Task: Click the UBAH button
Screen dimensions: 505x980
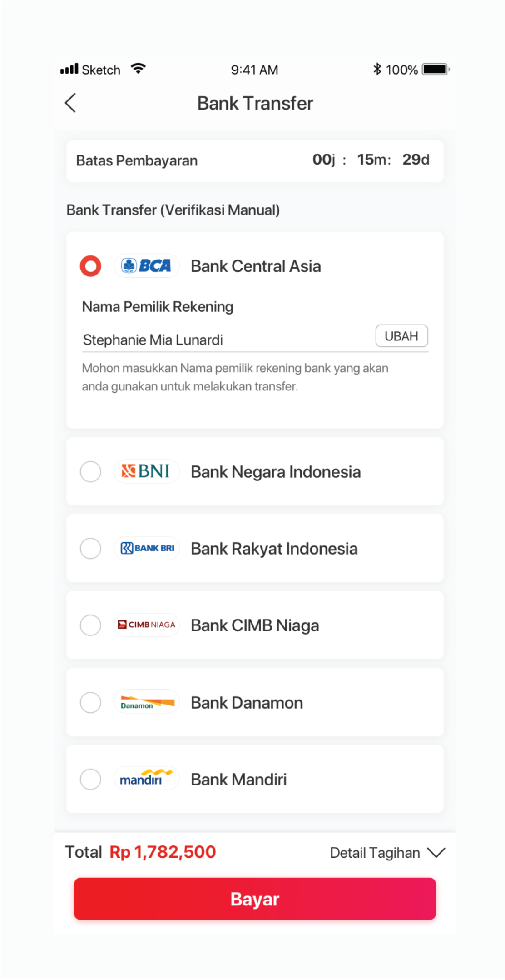Action: coord(401,336)
